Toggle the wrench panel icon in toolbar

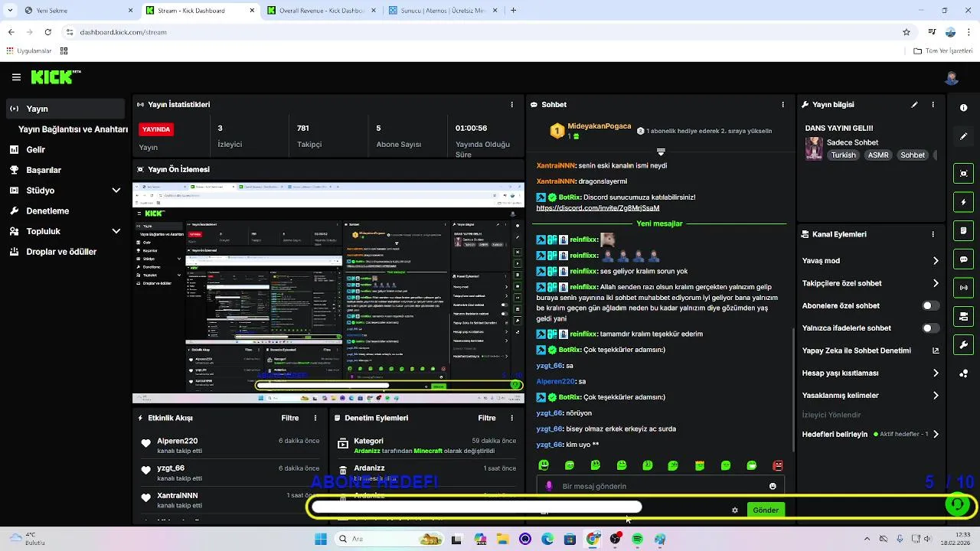point(963,345)
